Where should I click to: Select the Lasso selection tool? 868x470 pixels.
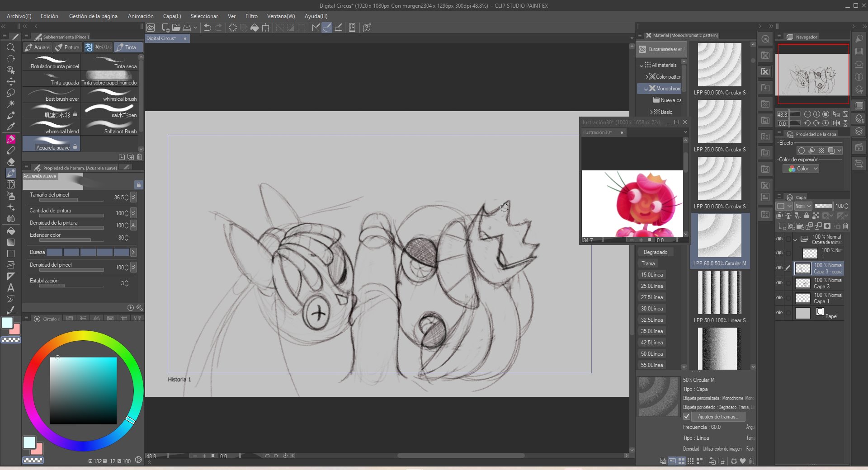11,93
